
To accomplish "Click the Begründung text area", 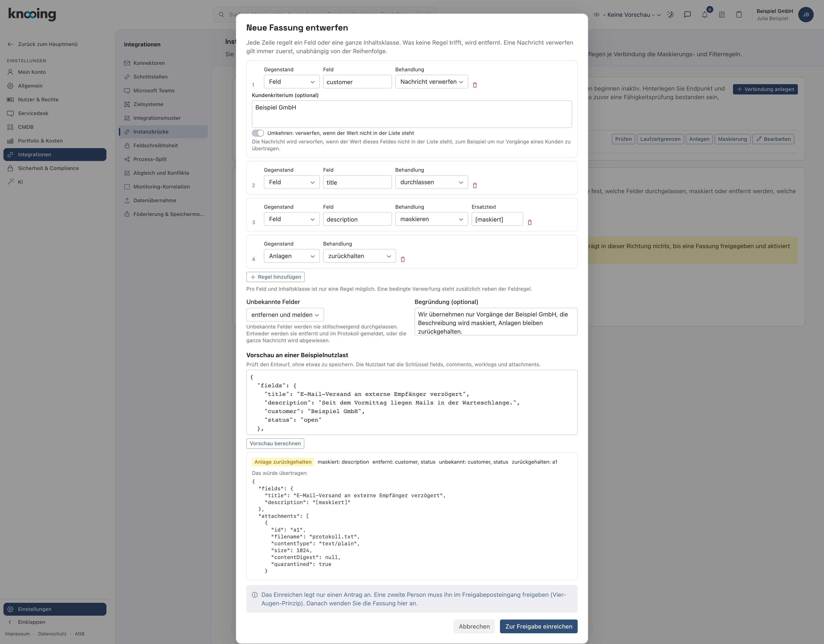I will click(496, 322).
